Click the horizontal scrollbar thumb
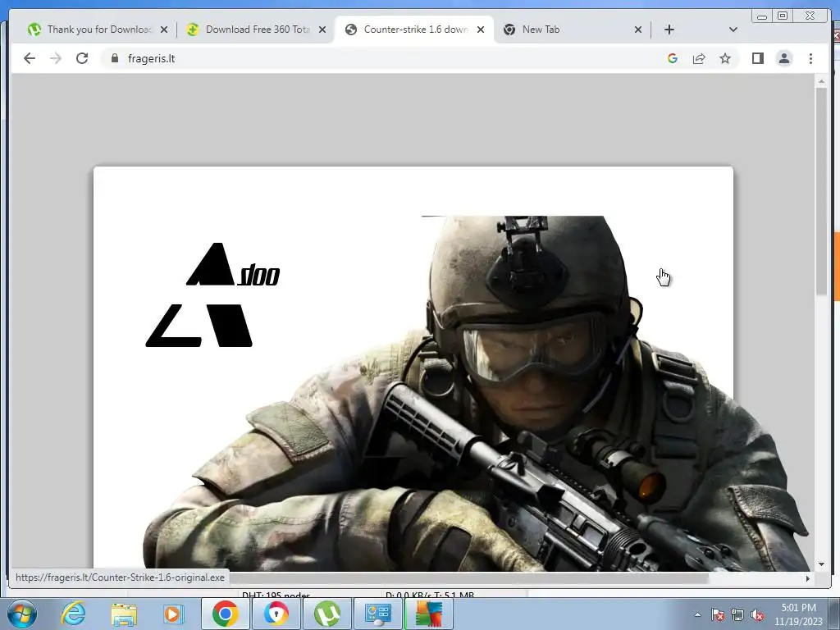Viewport: 840px width, 630px height. [468, 578]
